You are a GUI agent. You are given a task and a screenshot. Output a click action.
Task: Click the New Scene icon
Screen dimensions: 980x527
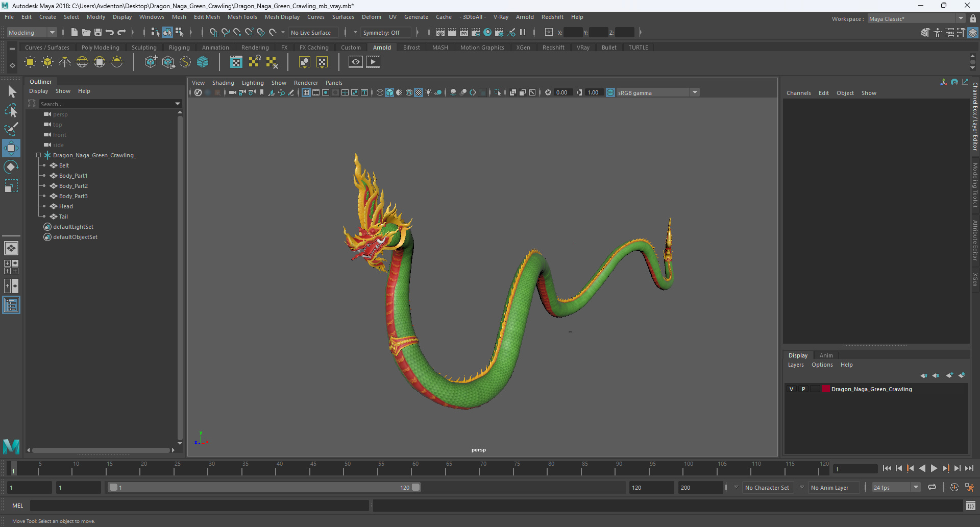[x=75, y=32]
